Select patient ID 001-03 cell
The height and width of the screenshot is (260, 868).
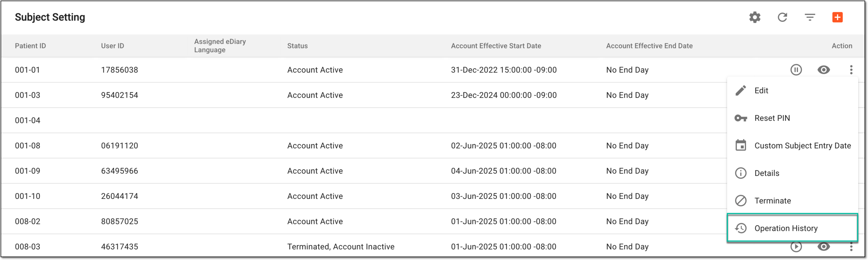click(27, 95)
